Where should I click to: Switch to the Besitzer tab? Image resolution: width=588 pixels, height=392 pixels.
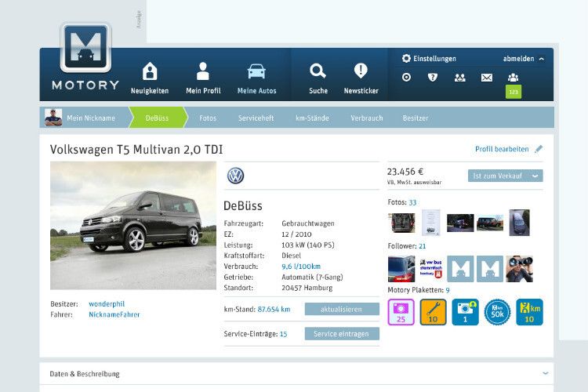coord(416,118)
